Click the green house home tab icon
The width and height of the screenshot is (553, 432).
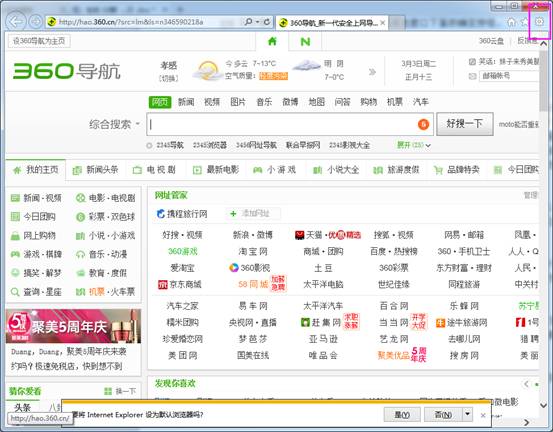272,41
